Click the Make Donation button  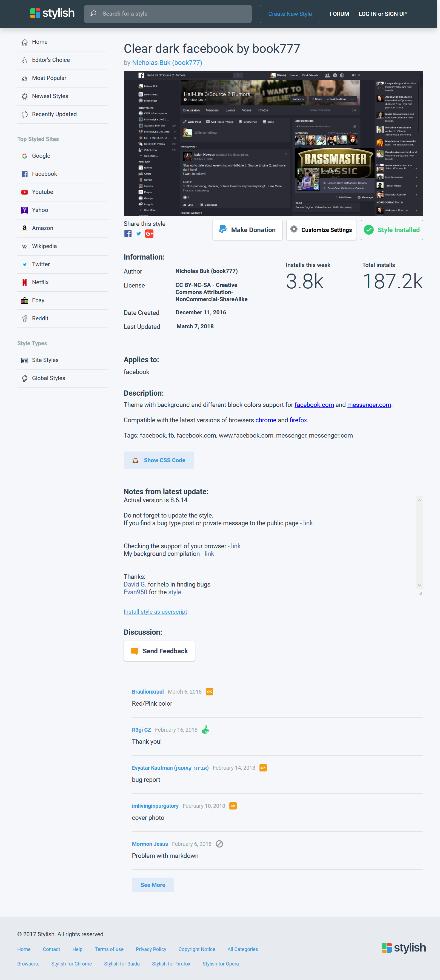tap(247, 230)
